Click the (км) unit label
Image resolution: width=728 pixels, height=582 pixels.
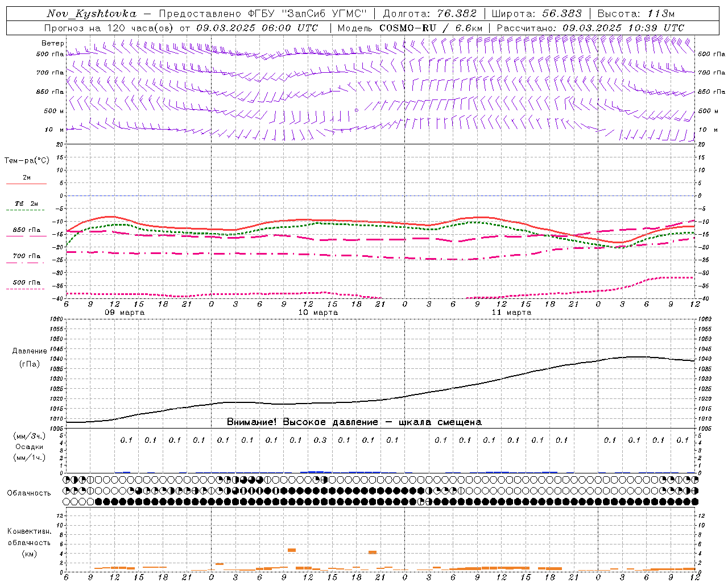(29, 554)
